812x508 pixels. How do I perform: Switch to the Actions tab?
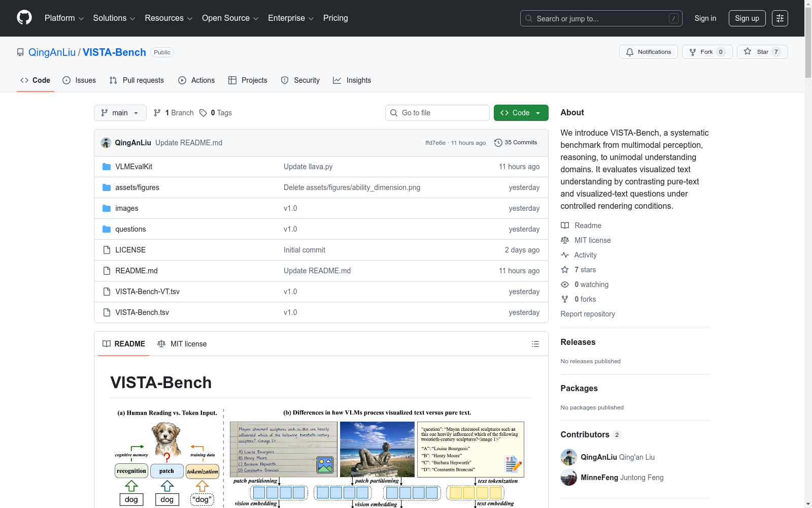pos(196,80)
